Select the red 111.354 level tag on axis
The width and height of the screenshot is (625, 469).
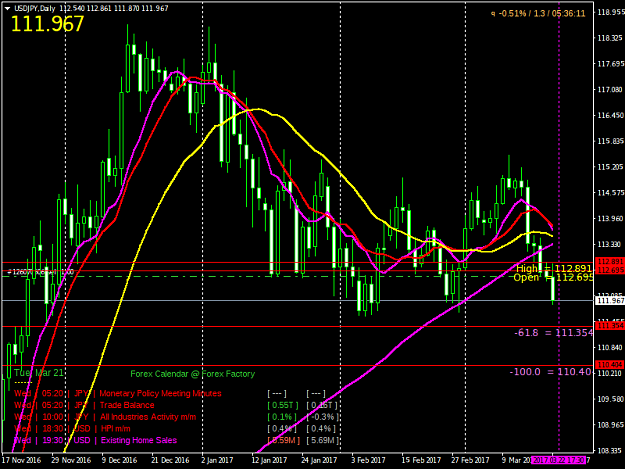coord(610,326)
